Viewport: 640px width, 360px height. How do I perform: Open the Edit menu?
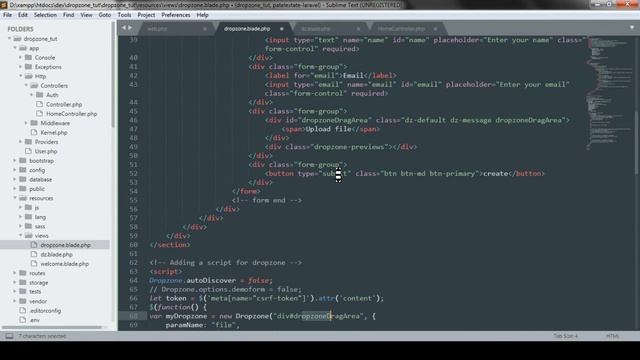pyautogui.click(x=23, y=15)
